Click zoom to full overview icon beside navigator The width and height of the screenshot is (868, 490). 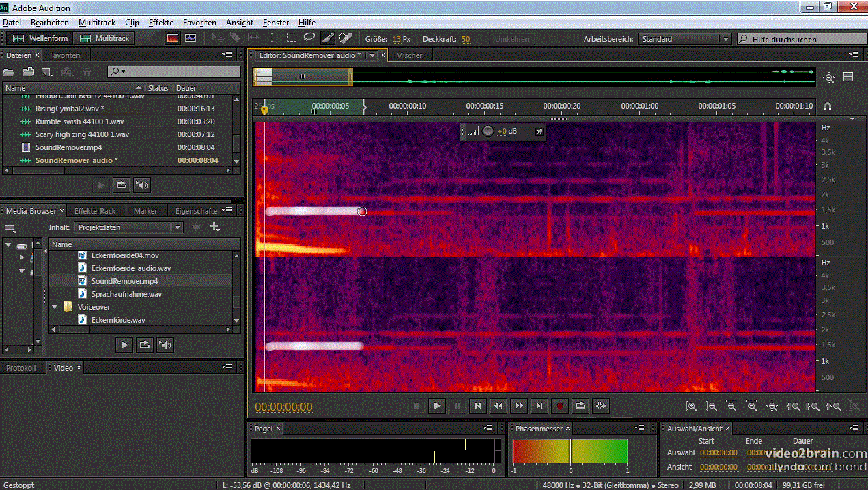(829, 78)
